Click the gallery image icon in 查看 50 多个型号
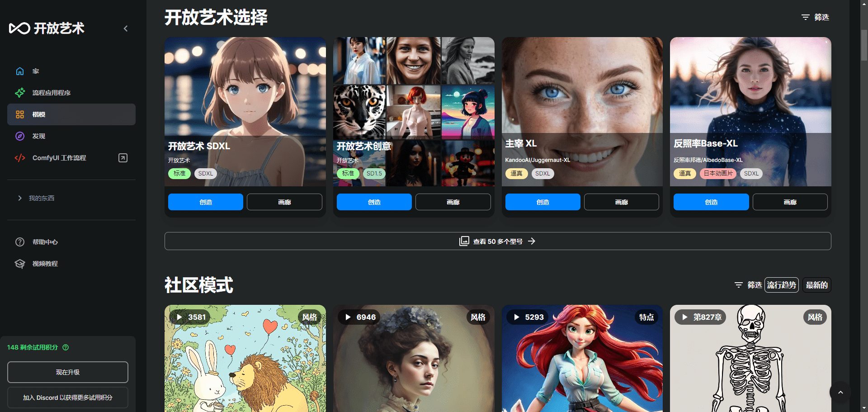This screenshot has height=412, width=868. [x=464, y=241]
